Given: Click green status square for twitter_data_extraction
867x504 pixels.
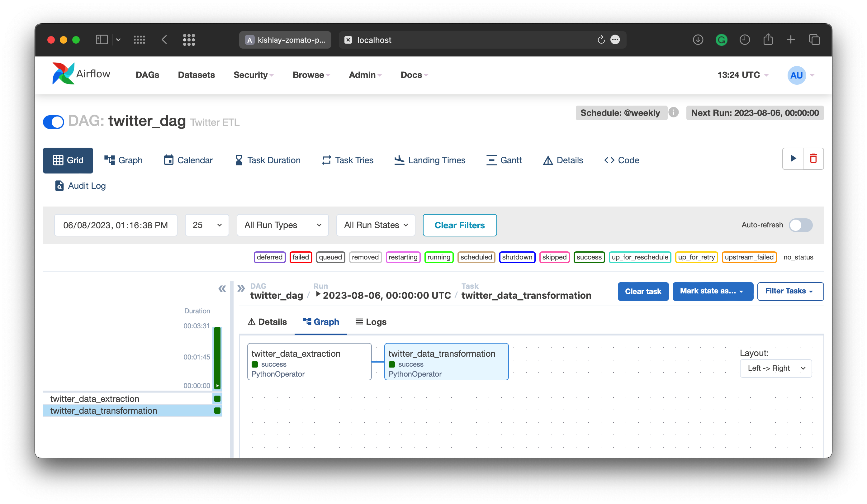Looking at the screenshot, I should (217, 399).
